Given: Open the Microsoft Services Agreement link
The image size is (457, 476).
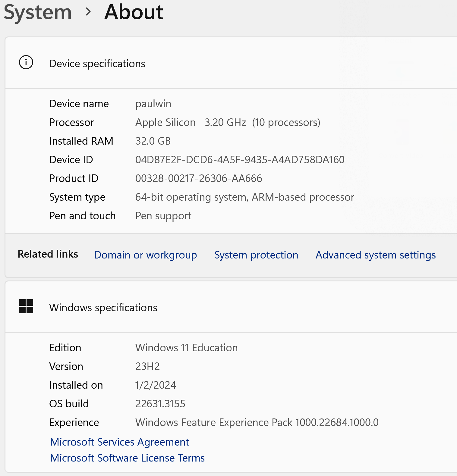Looking at the screenshot, I should (120, 442).
